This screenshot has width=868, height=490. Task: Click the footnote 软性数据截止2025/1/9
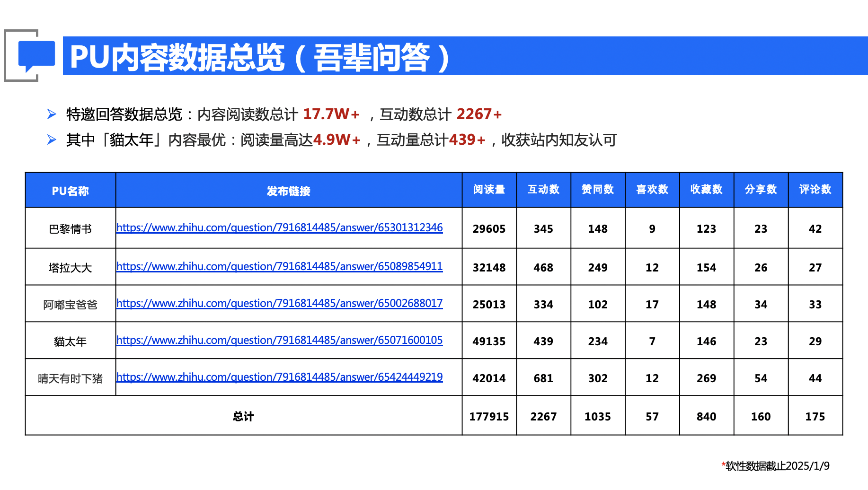[776, 466]
